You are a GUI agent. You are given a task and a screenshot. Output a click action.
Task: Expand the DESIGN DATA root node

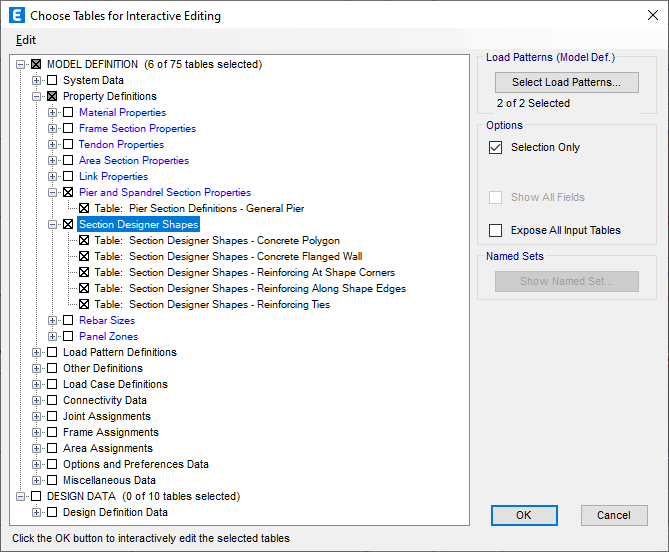tap(21, 497)
